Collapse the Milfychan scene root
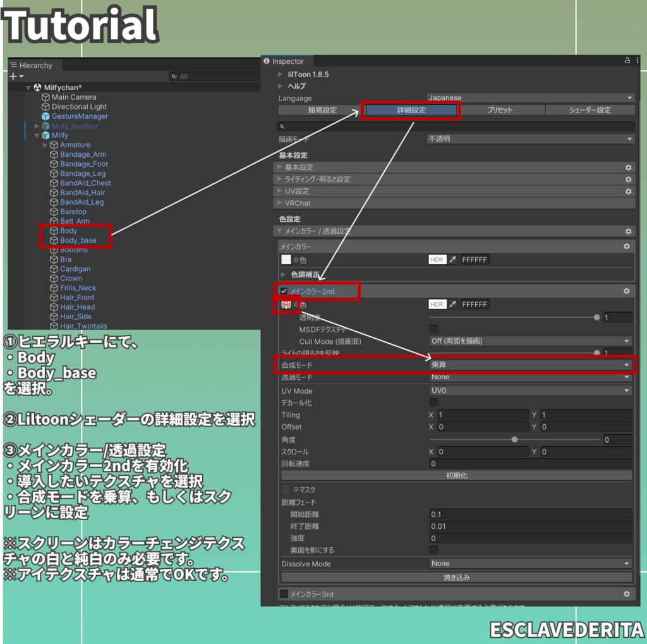 point(28,87)
